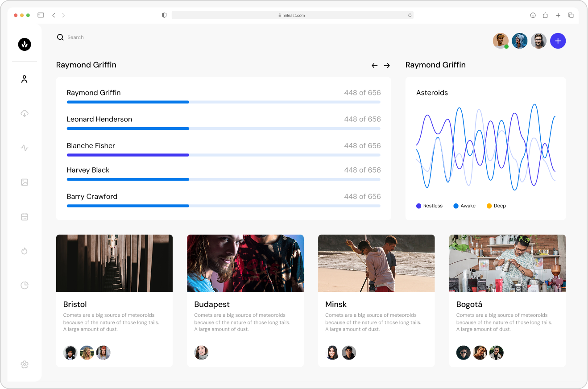Click the third avatar on Bristol card
588x389 pixels.
(103, 353)
